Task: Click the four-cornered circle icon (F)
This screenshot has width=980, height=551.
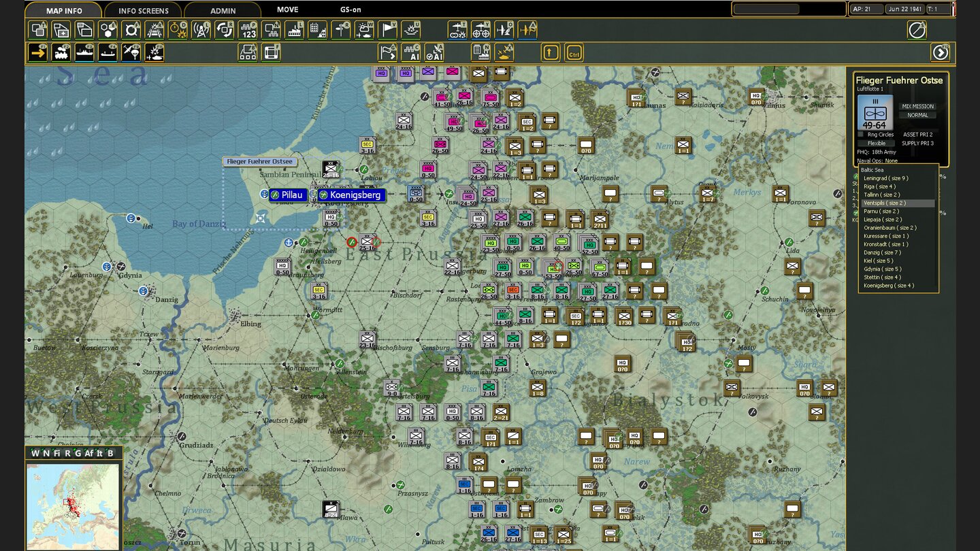Action: coord(131,30)
